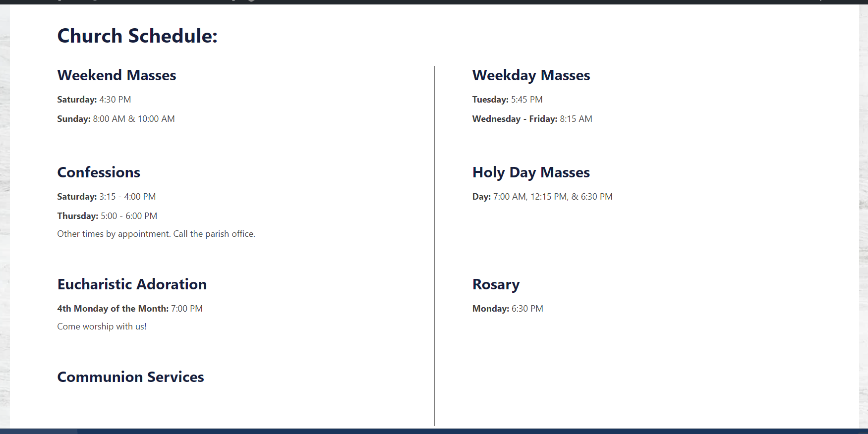Viewport: 868px width, 434px height.
Task: Click the Rosary Monday 6:30 PM entry
Action: point(508,309)
